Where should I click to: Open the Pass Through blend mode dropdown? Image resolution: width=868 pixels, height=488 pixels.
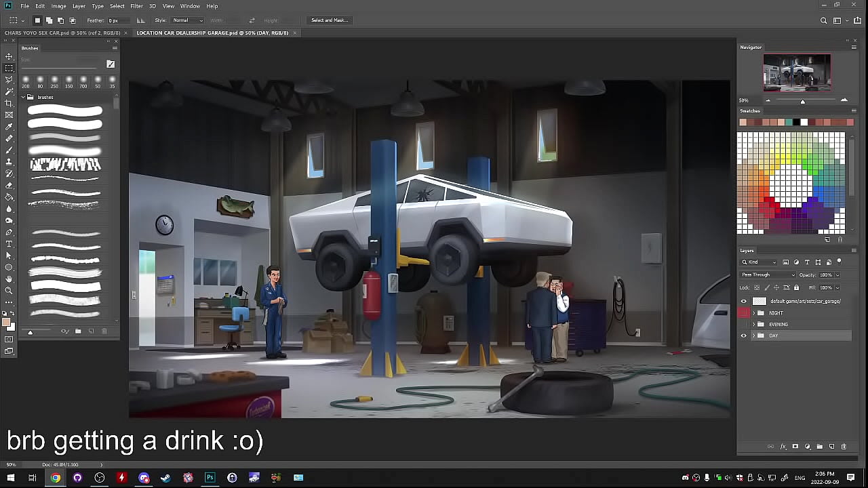pos(768,275)
